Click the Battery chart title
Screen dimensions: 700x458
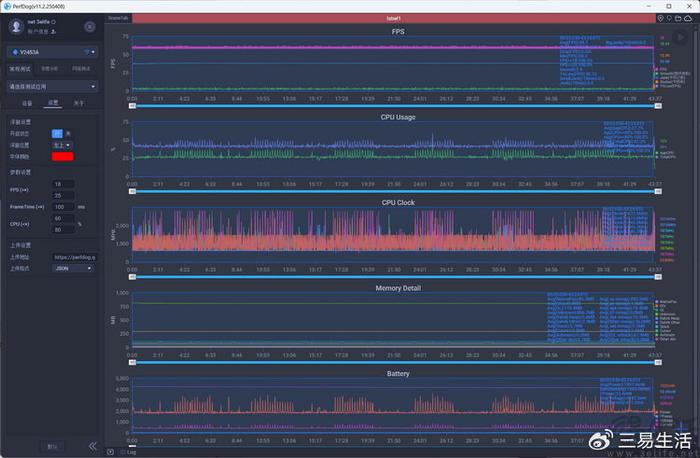coord(398,374)
